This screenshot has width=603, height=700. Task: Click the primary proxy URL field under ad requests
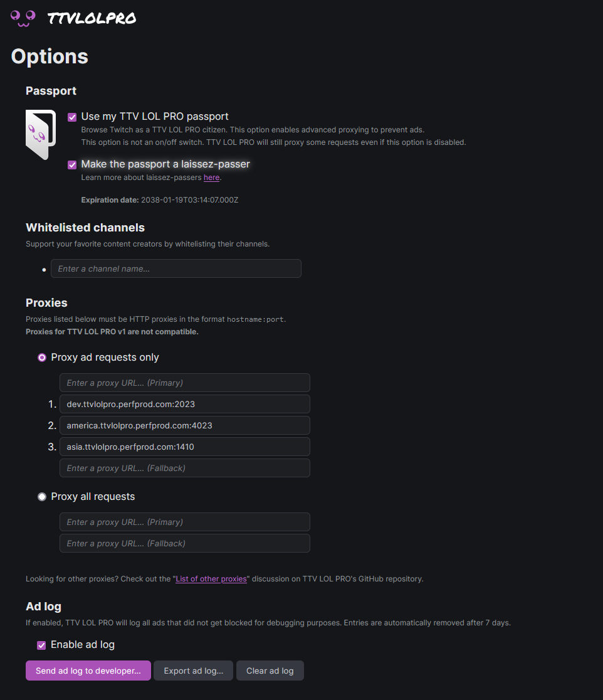coord(184,383)
